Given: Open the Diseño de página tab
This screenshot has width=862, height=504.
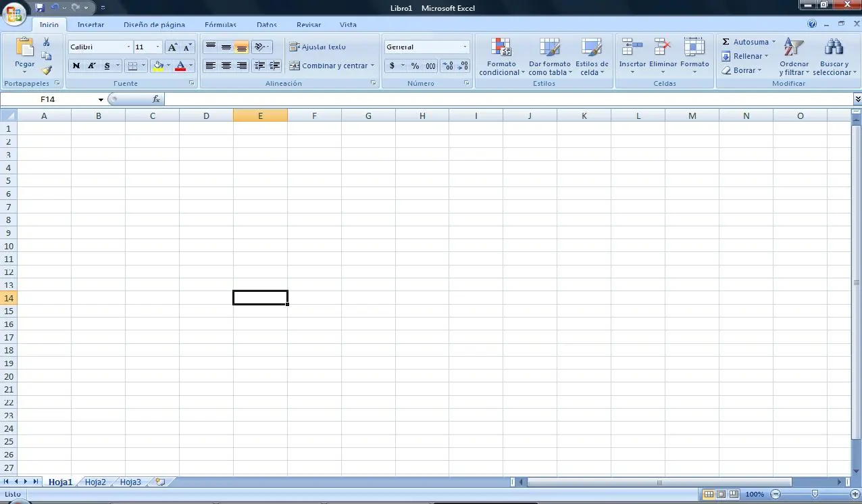Looking at the screenshot, I should pyautogui.click(x=154, y=25).
